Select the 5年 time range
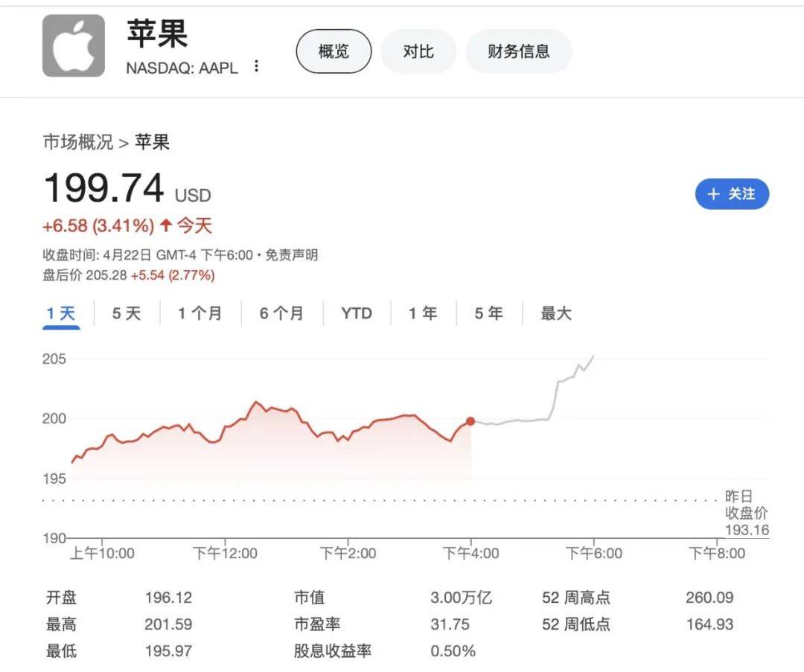804x672 pixels. coord(487,313)
